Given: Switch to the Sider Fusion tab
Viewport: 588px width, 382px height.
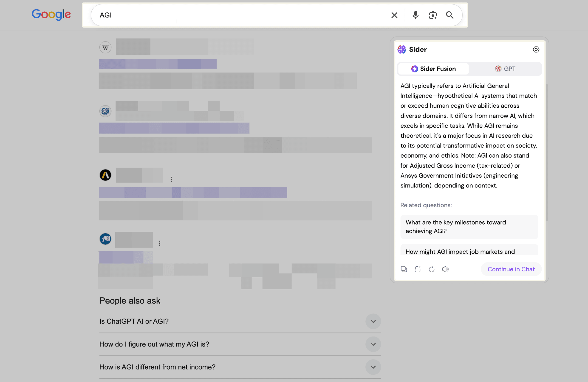Looking at the screenshot, I should tap(433, 69).
